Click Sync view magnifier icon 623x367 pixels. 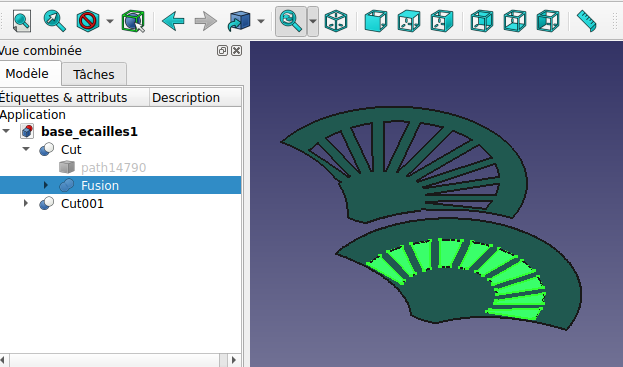click(x=290, y=21)
